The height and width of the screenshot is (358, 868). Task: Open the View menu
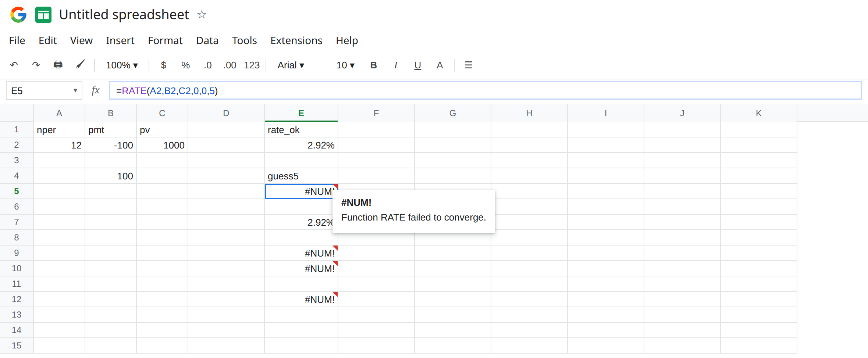tap(81, 40)
